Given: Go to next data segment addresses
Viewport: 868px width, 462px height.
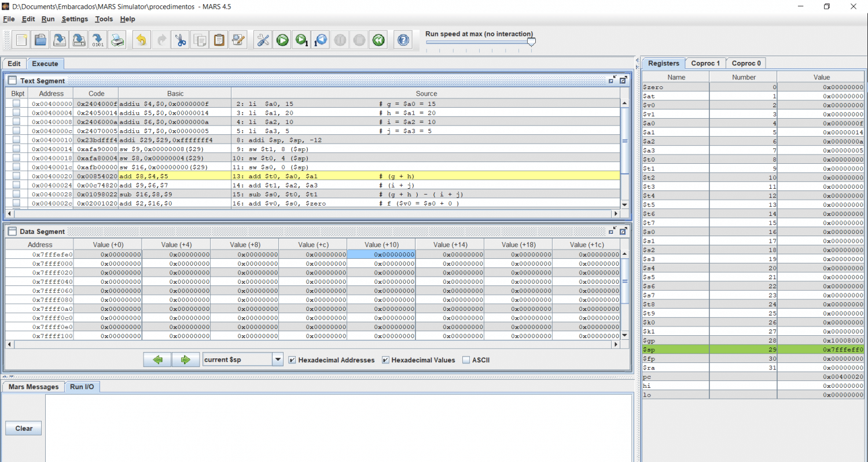Looking at the screenshot, I should click(186, 360).
